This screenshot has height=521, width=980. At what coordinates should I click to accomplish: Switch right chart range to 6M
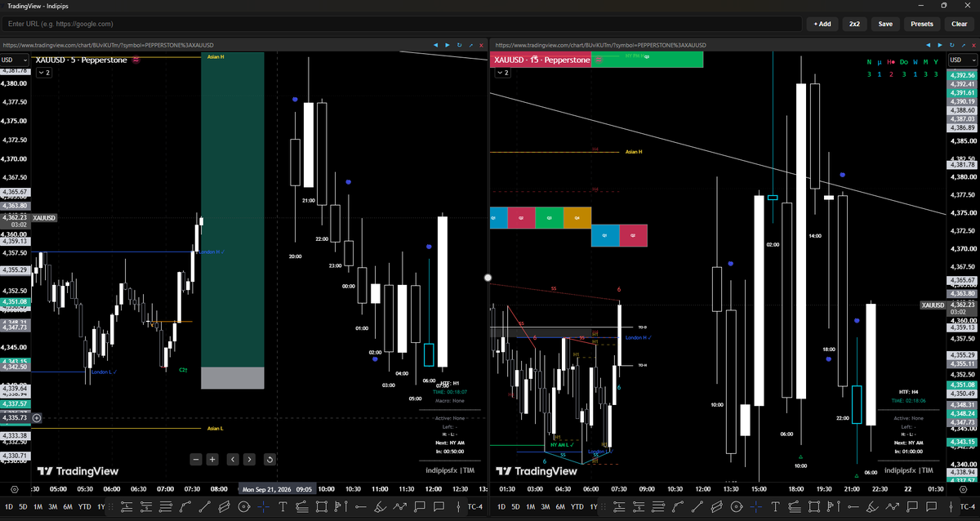(x=560, y=507)
